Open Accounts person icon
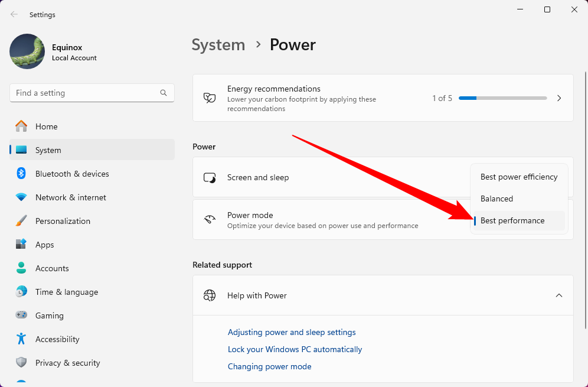The image size is (588, 387). coord(21,268)
